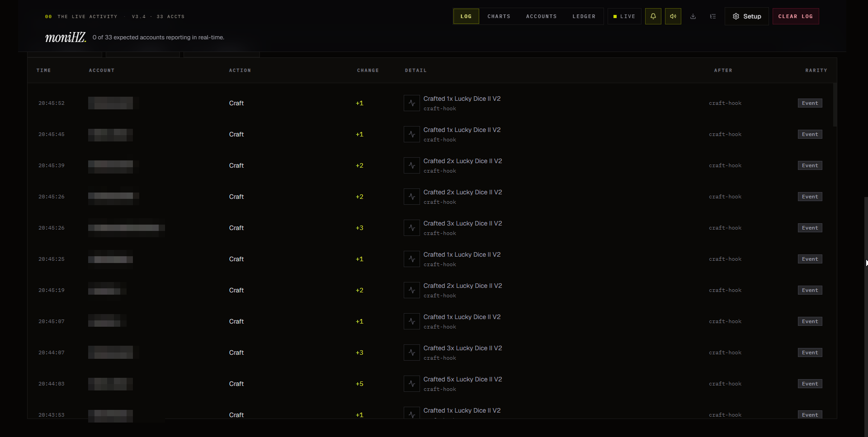Viewport: 868px width, 437px height.
Task: Click the CLEAR LOG button
Action: (796, 16)
